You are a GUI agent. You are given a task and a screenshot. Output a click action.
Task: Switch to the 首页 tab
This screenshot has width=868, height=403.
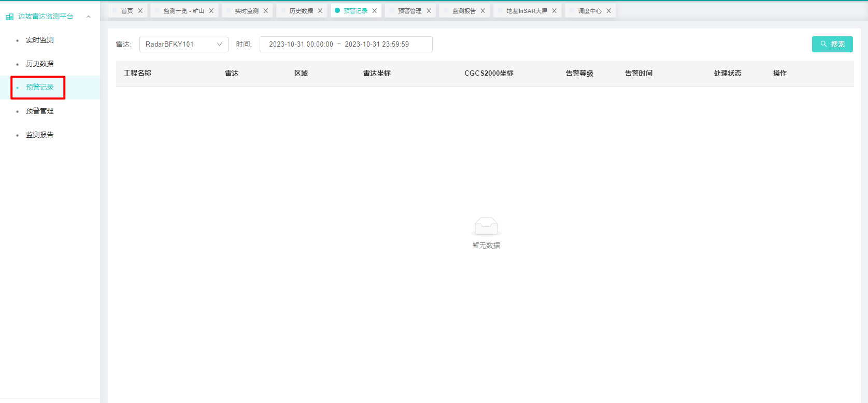[127, 11]
